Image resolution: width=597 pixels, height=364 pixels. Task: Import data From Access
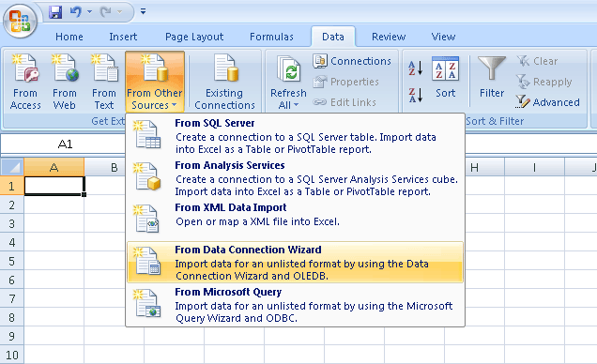[25, 82]
